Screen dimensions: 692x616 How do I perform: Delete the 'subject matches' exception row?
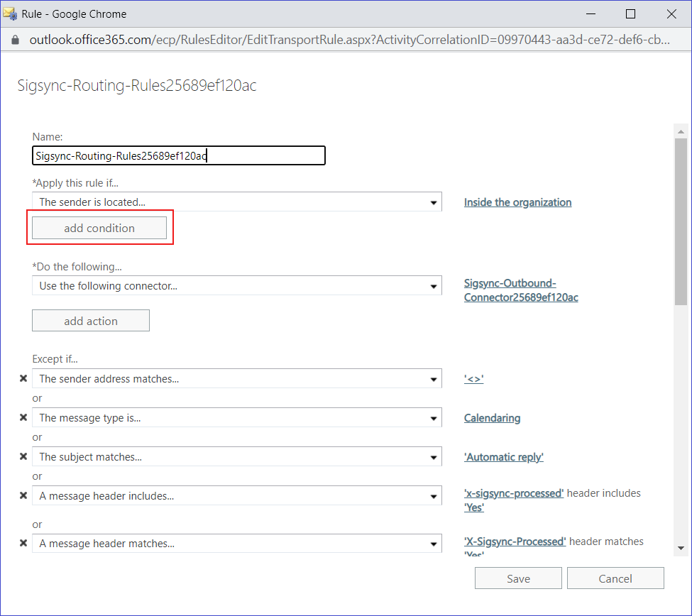click(23, 458)
